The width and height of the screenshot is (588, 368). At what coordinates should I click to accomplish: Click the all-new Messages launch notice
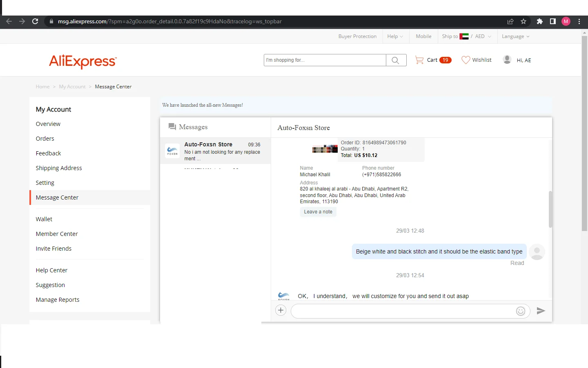203,105
